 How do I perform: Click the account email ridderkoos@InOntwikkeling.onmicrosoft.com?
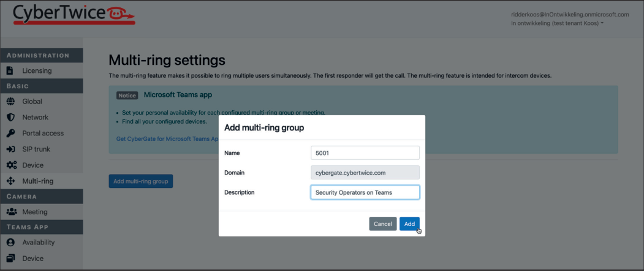(x=570, y=14)
